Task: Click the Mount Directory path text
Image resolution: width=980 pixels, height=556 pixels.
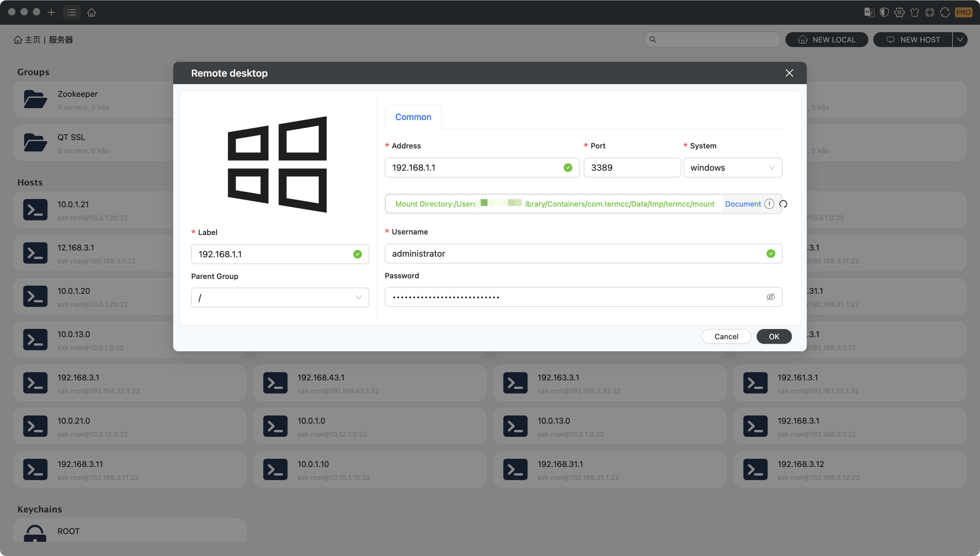Action: [x=555, y=204]
